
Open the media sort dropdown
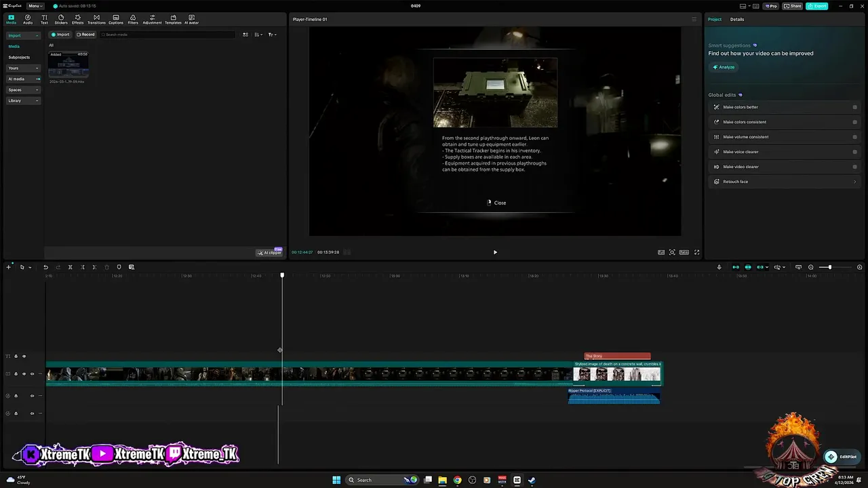(x=258, y=35)
